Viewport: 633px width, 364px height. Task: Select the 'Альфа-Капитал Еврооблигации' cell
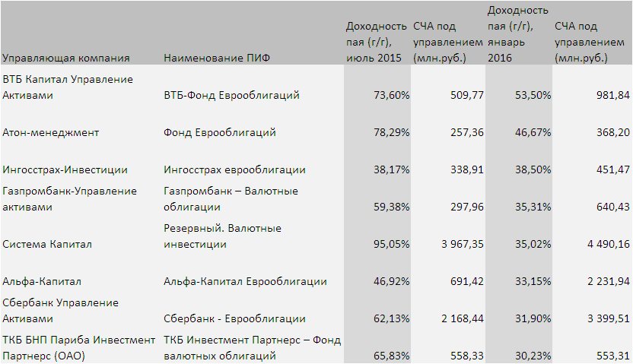[x=246, y=282]
